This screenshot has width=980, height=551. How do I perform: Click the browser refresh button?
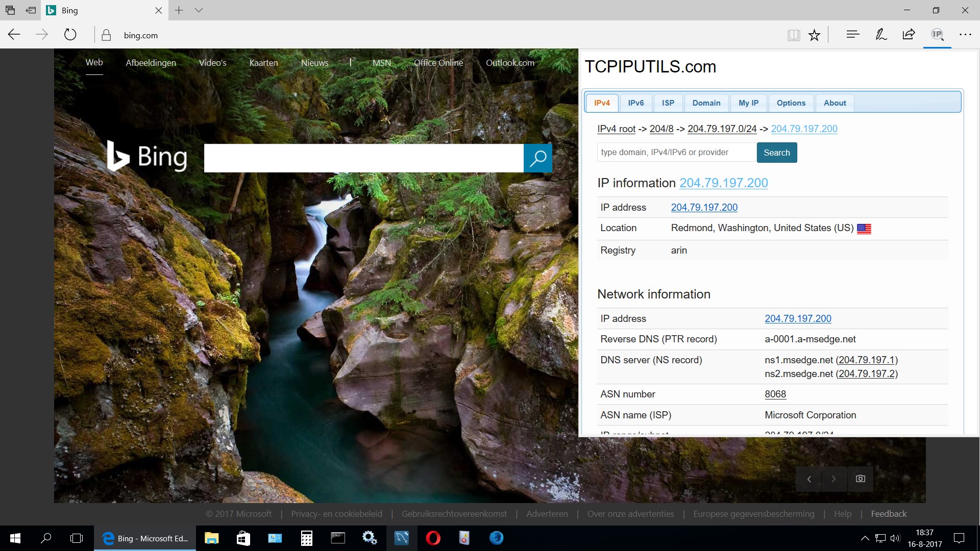[69, 35]
